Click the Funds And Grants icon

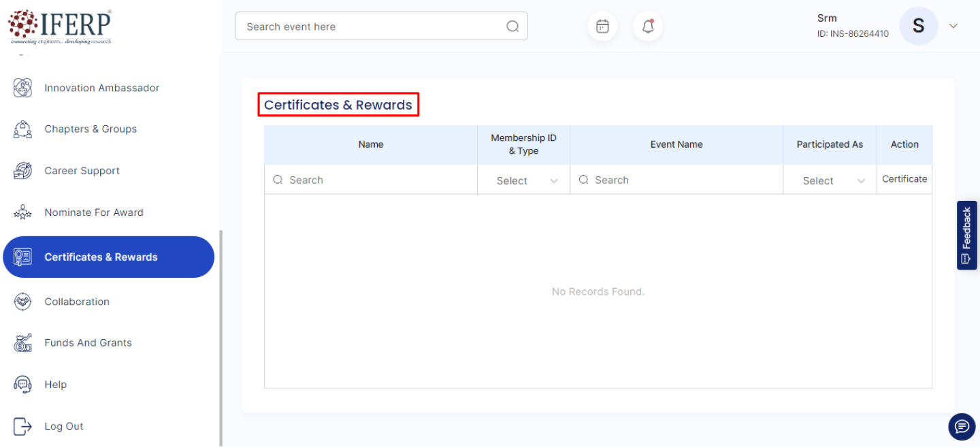pyautogui.click(x=22, y=342)
